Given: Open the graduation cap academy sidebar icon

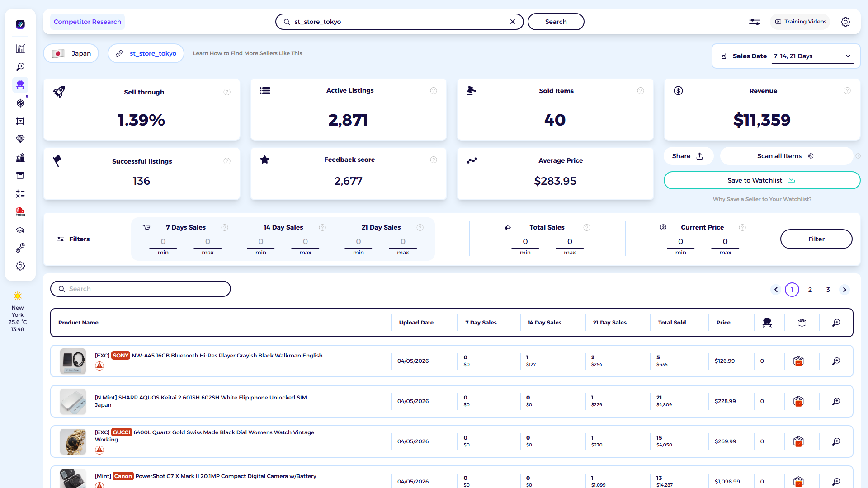Looking at the screenshot, I should point(20,230).
